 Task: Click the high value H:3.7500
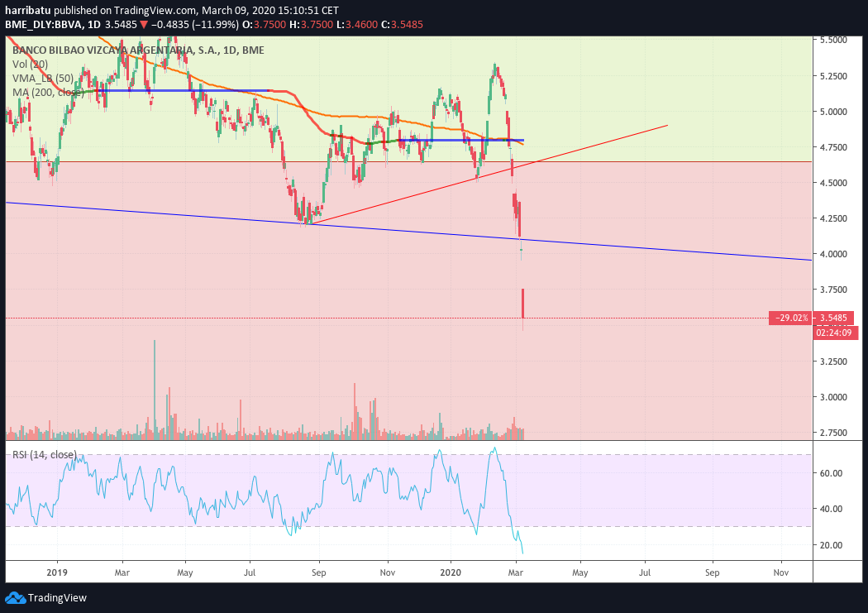click(x=311, y=25)
